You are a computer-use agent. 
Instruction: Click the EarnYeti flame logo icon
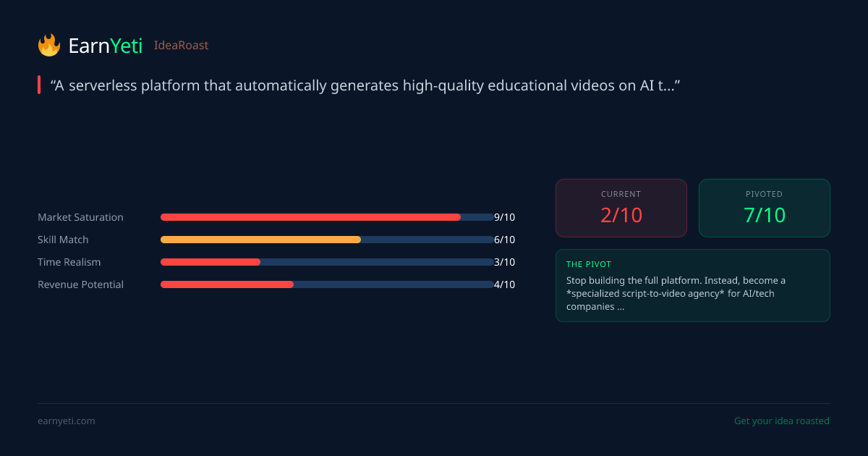[x=49, y=46]
